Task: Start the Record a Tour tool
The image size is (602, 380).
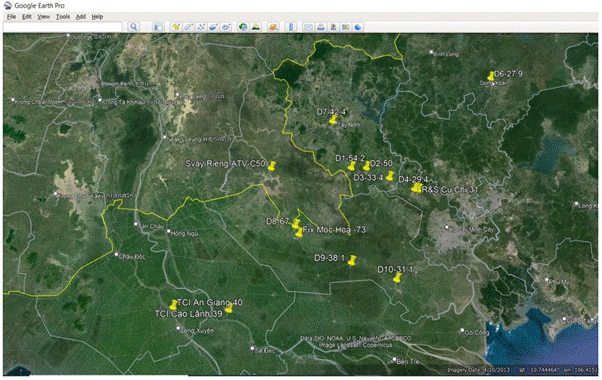Action: click(x=226, y=27)
